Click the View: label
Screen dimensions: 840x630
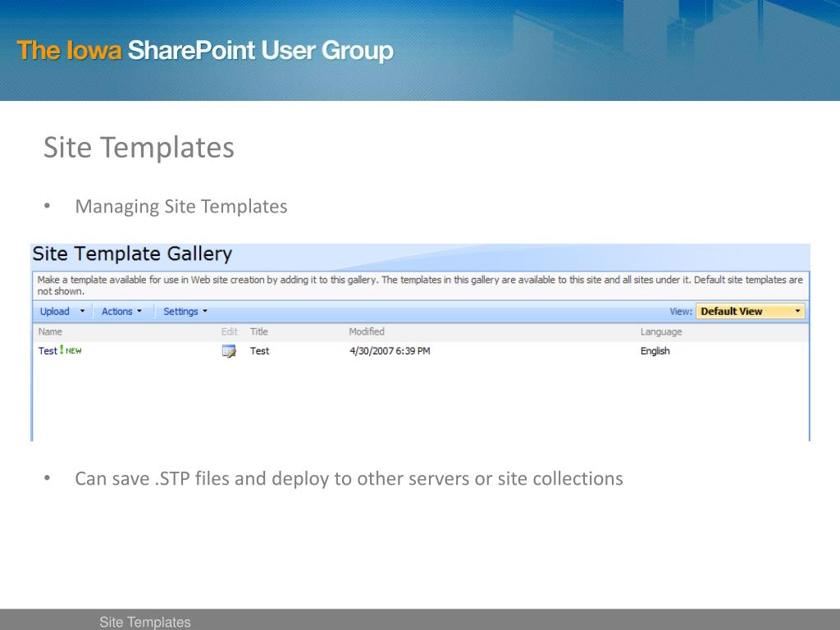tap(681, 311)
